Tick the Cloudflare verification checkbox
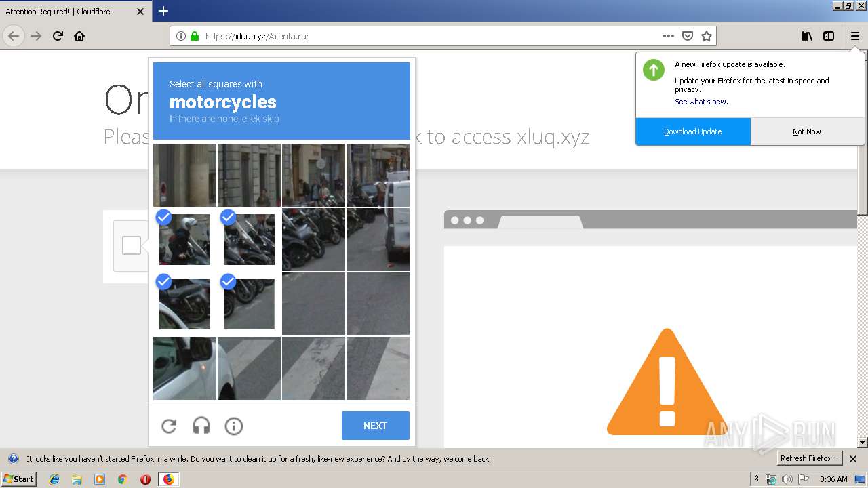 (132, 245)
